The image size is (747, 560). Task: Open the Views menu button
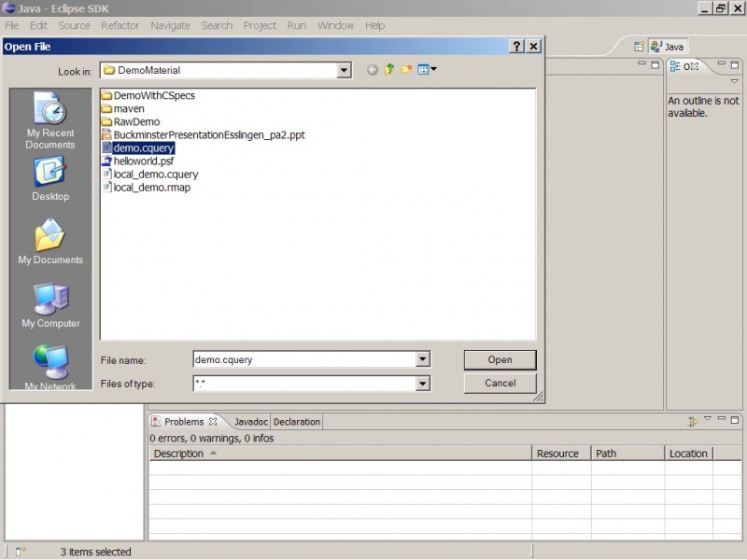(427, 69)
